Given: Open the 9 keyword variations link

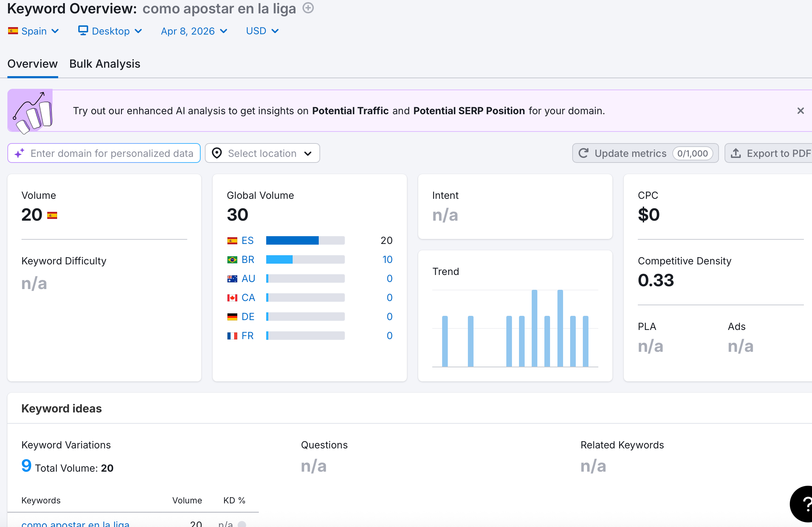Looking at the screenshot, I should click(x=26, y=466).
